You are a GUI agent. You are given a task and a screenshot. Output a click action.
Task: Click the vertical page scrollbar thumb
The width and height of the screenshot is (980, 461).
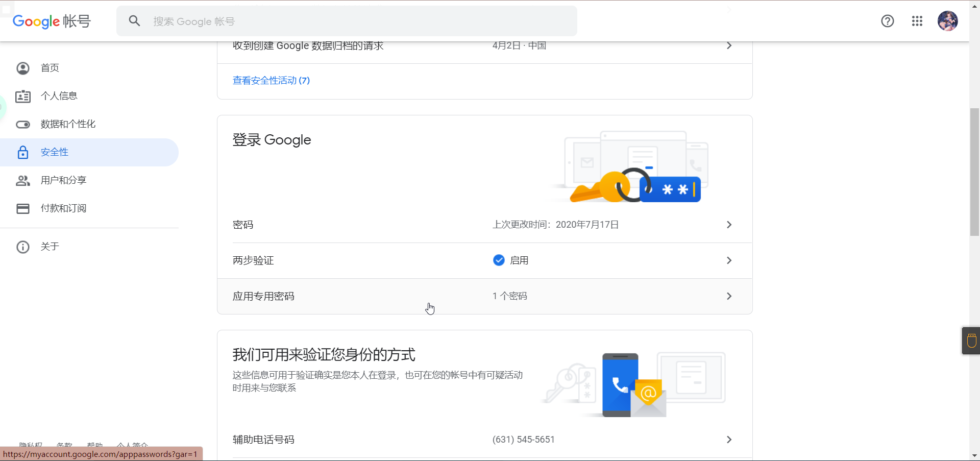pos(974,172)
